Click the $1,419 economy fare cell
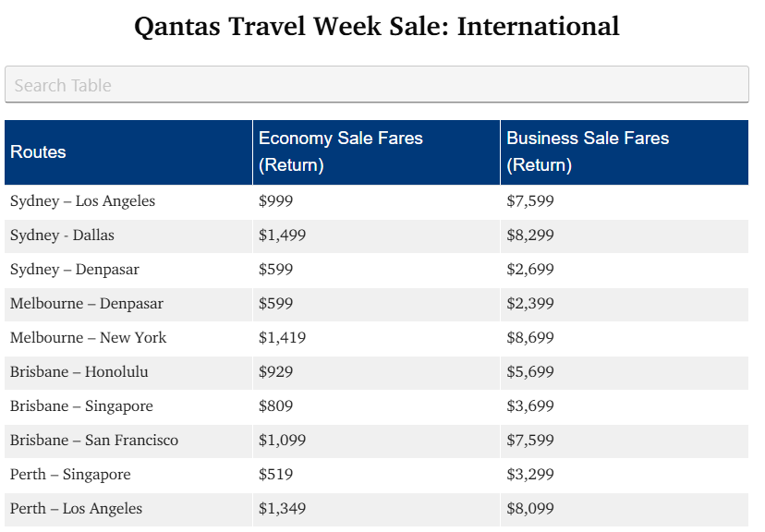This screenshot has width=765, height=532. 282,338
